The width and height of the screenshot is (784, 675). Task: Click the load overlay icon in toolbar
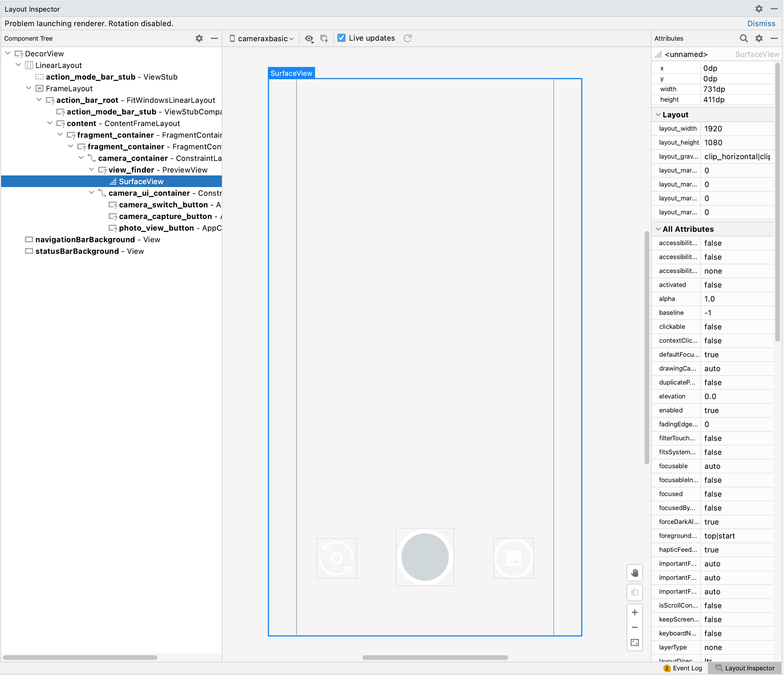[324, 38]
